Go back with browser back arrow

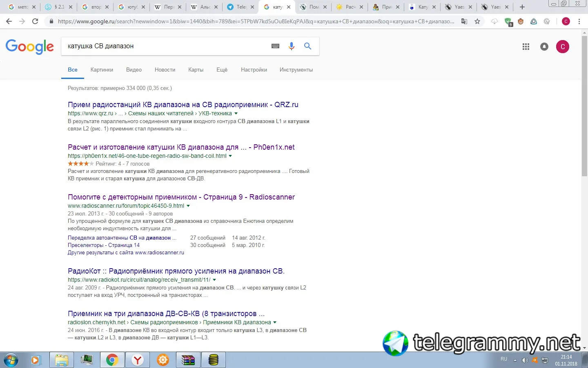[x=9, y=21]
